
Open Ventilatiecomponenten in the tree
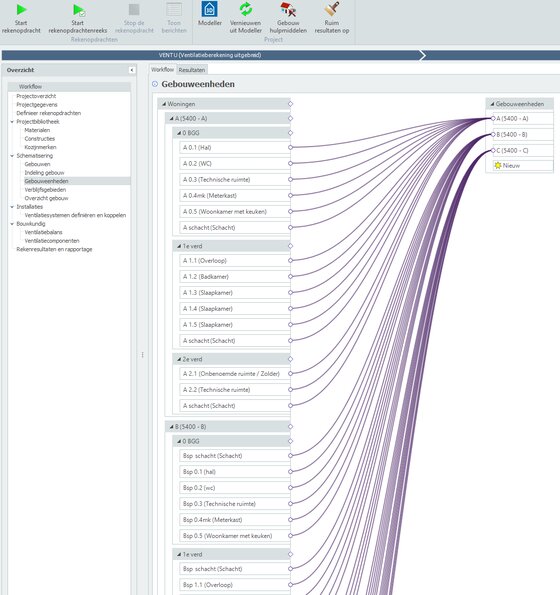[x=52, y=241]
